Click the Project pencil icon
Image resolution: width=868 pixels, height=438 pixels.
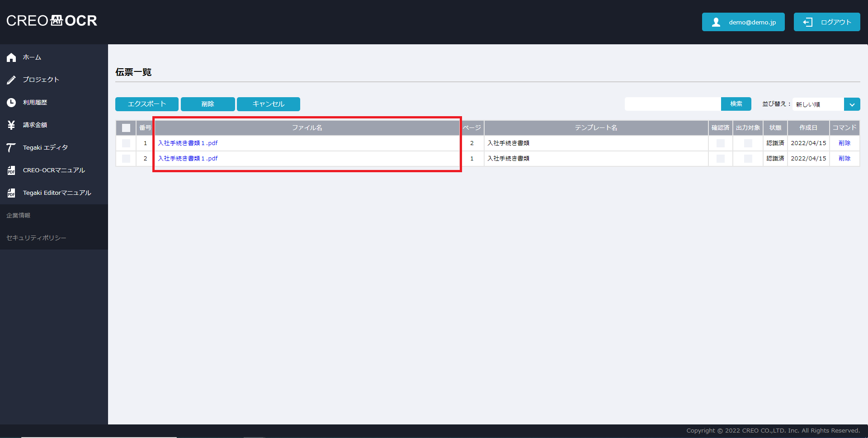pyautogui.click(x=11, y=80)
